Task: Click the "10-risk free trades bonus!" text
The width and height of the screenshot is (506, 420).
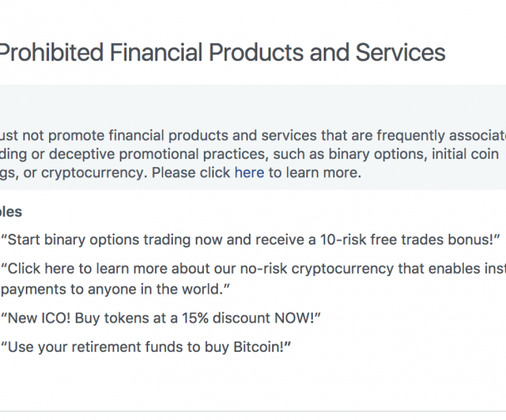Action: coord(409,240)
